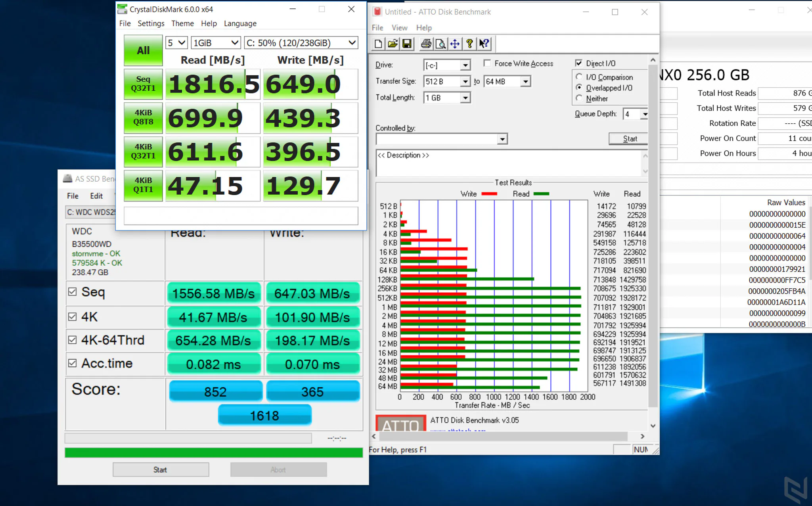
Task: Click the Print icon in ATTO toolbar
Action: click(426, 44)
